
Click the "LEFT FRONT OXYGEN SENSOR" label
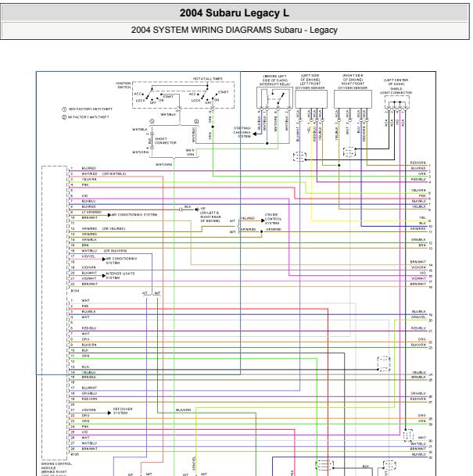tap(310, 86)
